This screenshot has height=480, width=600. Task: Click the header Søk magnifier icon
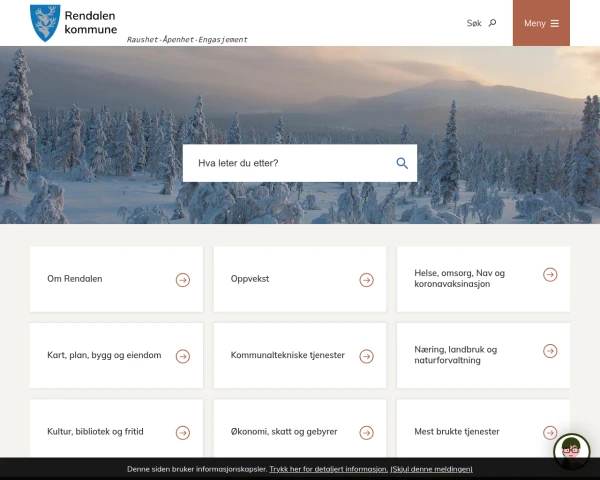click(492, 23)
